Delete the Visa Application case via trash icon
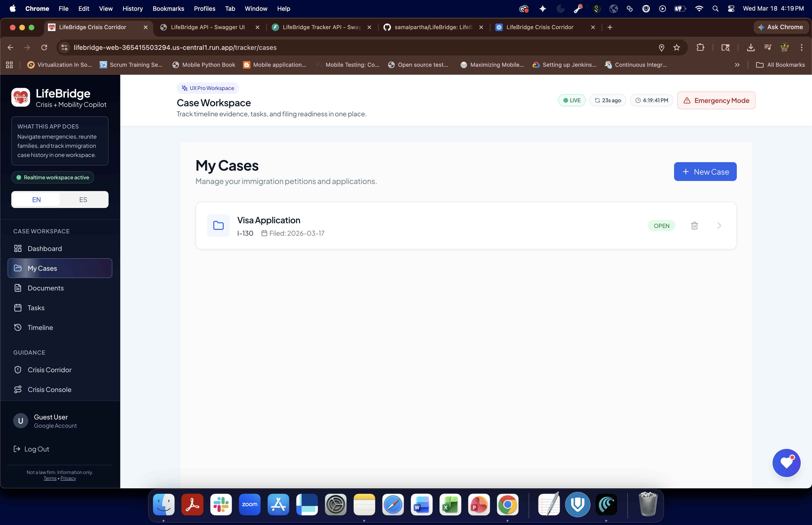 coord(694,226)
